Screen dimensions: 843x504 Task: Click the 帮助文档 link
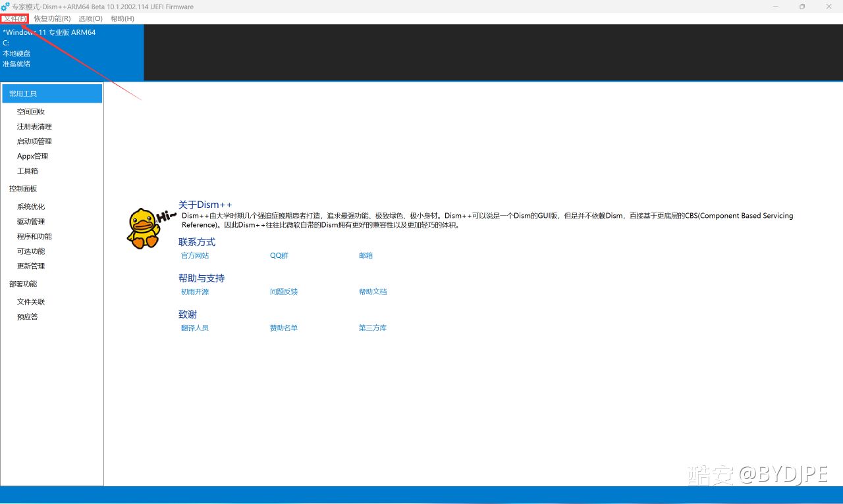pos(373,291)
